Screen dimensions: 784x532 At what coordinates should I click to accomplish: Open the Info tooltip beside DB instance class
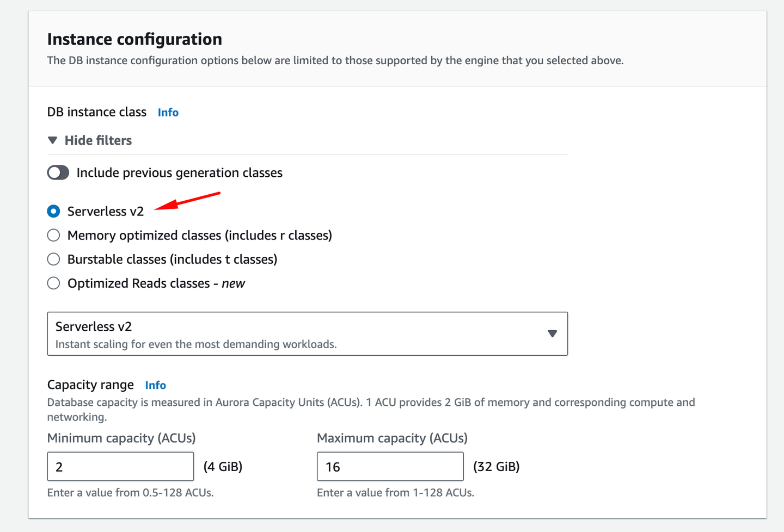coord(168,113)
